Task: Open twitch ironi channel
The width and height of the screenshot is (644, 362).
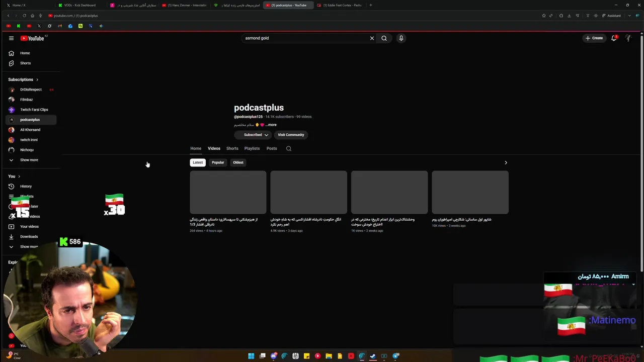Action: [x=31, y=140]
